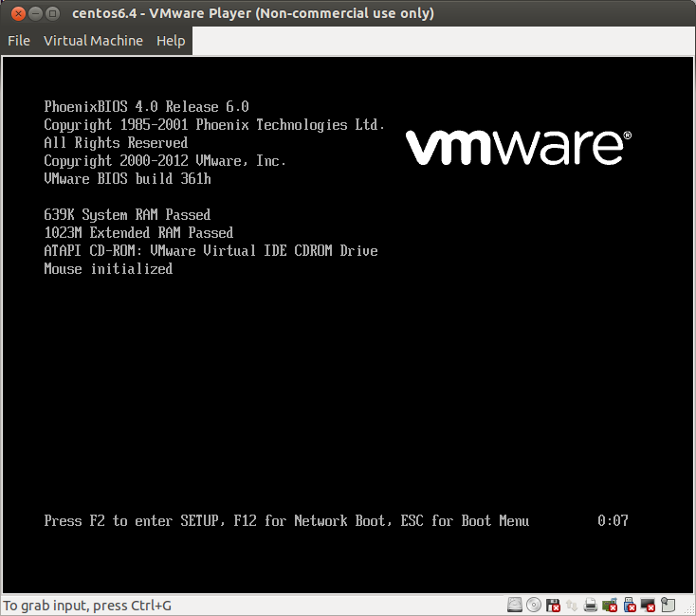Click the 'All Rights Reserved' line
Image resolution: width=696 pixels, height=616 pixels.
116,143
